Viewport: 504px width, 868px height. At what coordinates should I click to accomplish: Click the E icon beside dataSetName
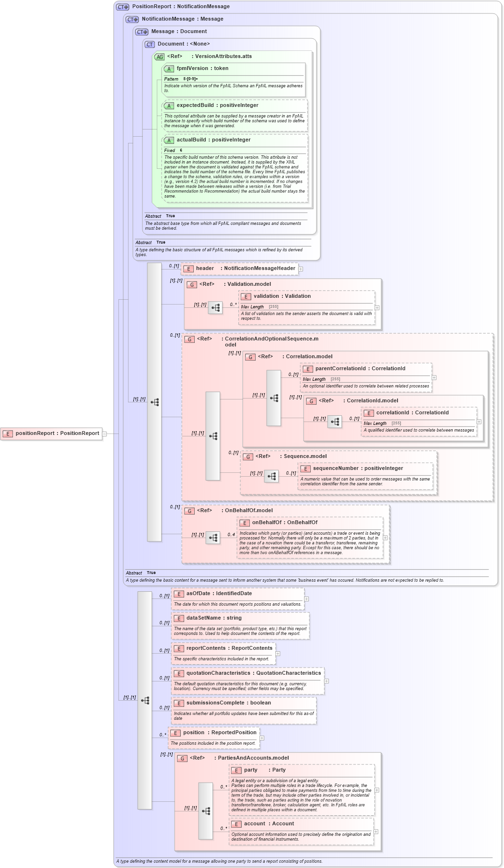pyautogui.click(x=179, y=618)
